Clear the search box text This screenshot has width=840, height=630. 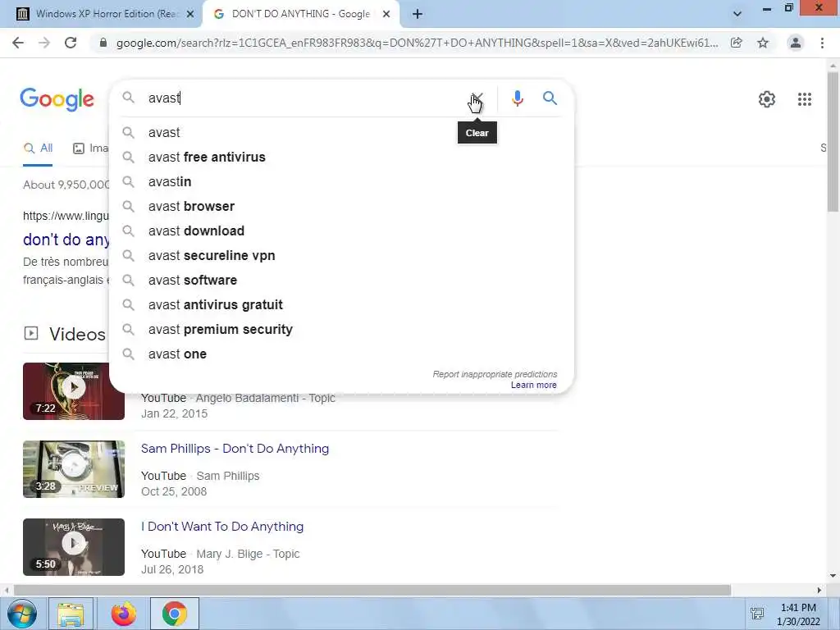tap(477, 98)
